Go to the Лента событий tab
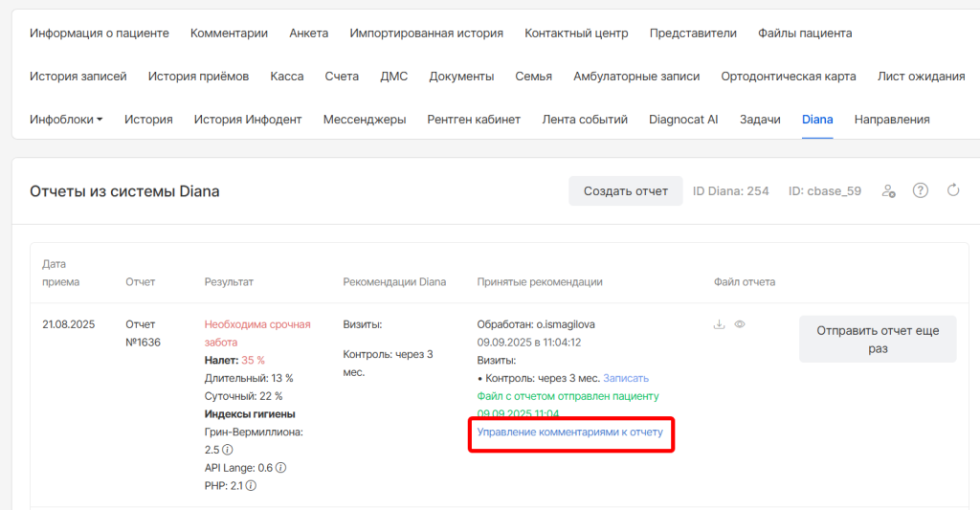Viewport: 980px width, 510px height. tap(585, 120)
